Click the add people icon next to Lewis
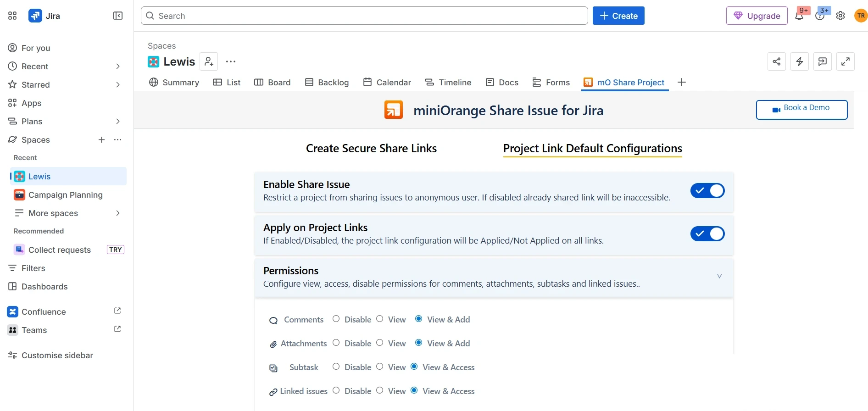Image resolution: width=868 pixels, height=411 pixels. pyautogui.click(x=209, y=61)
